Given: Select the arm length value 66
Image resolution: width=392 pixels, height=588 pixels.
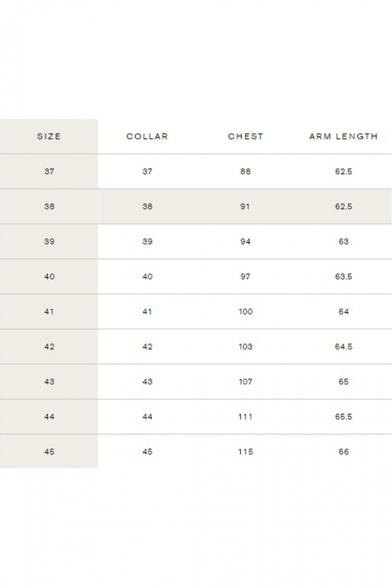Looking at the screenshot, I should [344, 452].
